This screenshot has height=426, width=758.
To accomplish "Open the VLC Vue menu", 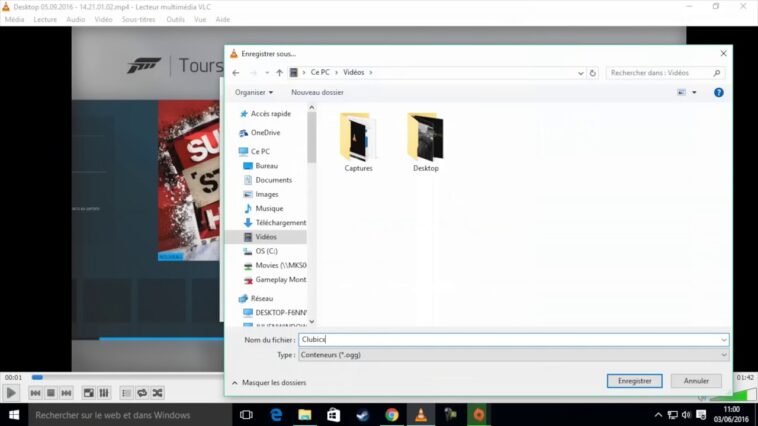I will (x=200, y=19).
